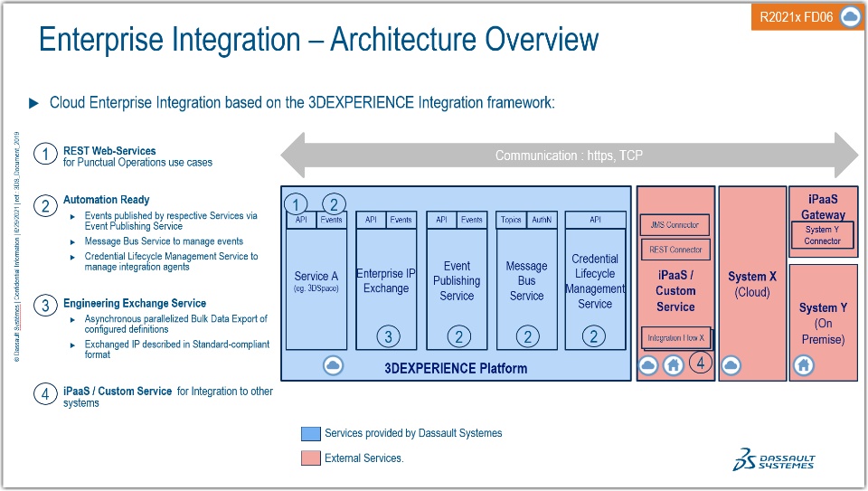Image resolution: width=868 pixels, height=491 pixels.
Task: Click the Enterprise IP Exchange label
Action: pyautogui.click(x=386, y=280)
